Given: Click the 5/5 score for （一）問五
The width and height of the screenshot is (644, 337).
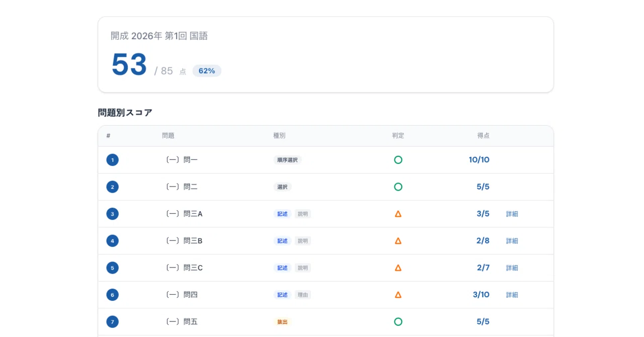Looking at the screenshot, I should click(x=483, y=321).
